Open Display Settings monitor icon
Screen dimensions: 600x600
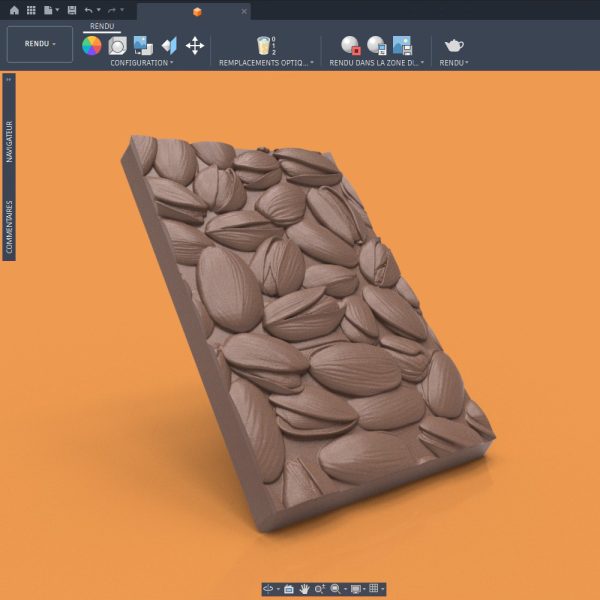coord(356,589)
